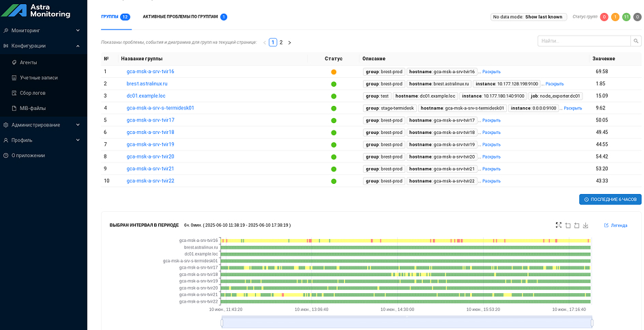Switch to the ГРУППЫ tab

pos(116,17)
